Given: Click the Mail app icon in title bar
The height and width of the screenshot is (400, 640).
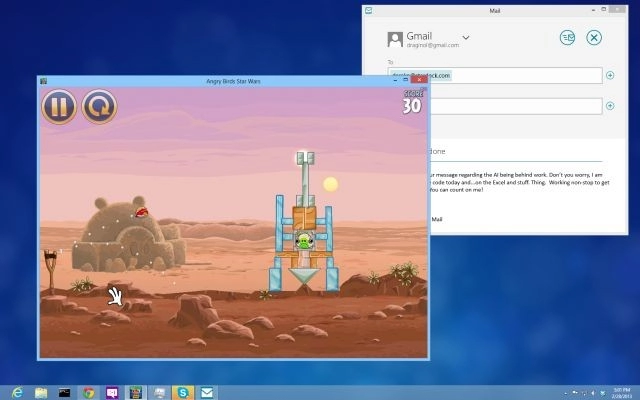Looking at the screenshot, I should click(x=369, y=11).
